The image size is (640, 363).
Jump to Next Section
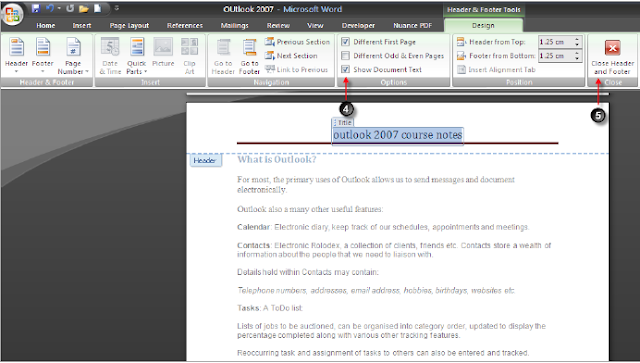tap(291, 56)
